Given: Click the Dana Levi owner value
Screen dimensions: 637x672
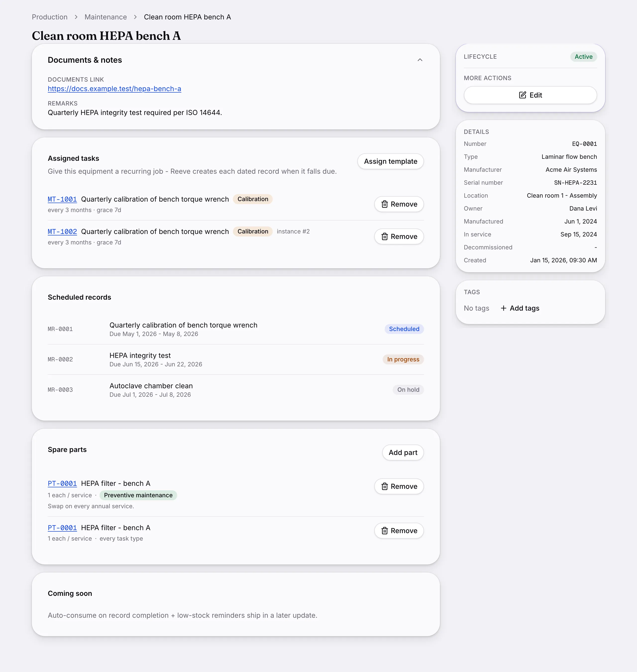Looking at the screenshot, I should click(583, 209).
